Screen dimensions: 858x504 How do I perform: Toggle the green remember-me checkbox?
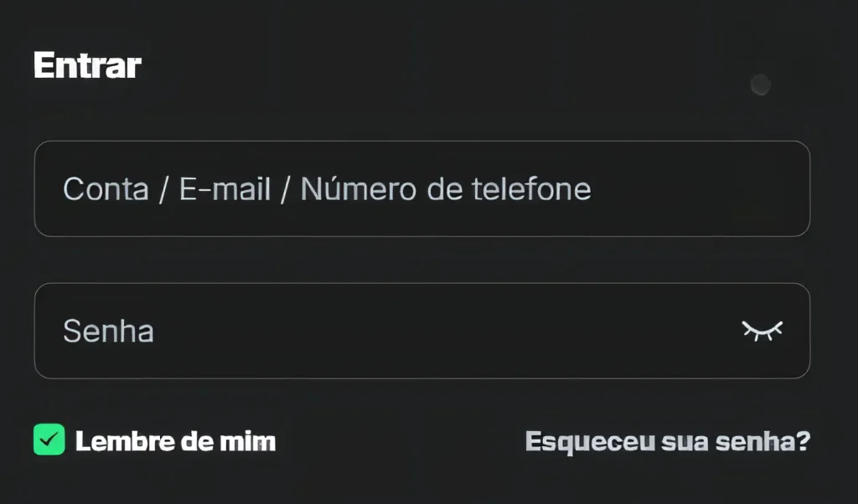point(49,440)
